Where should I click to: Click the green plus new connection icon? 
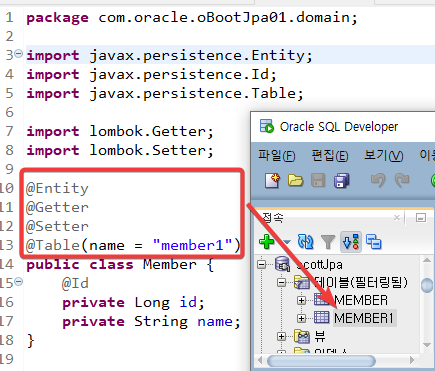pyautogui.click(x=267, y=241)
